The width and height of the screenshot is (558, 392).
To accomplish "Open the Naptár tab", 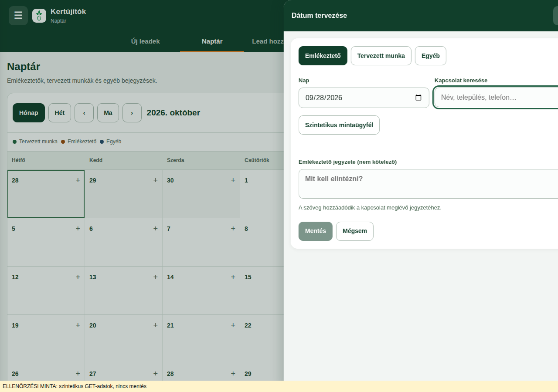I will (x=212, y=41).
